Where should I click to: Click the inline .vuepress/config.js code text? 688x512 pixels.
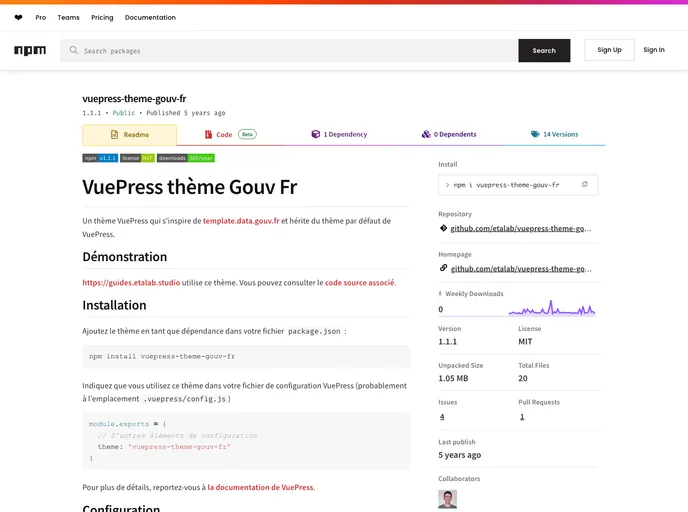(x=186, y=399)
